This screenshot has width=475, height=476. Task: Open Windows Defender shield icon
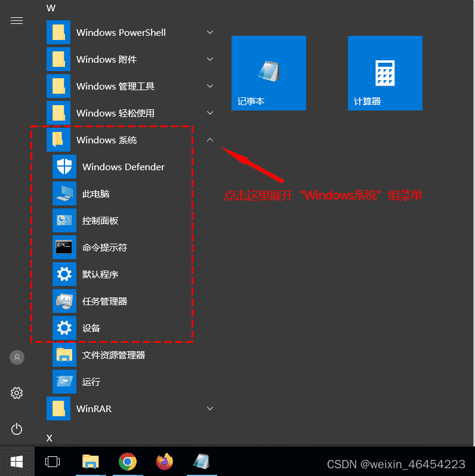click(x=64, y=167)
